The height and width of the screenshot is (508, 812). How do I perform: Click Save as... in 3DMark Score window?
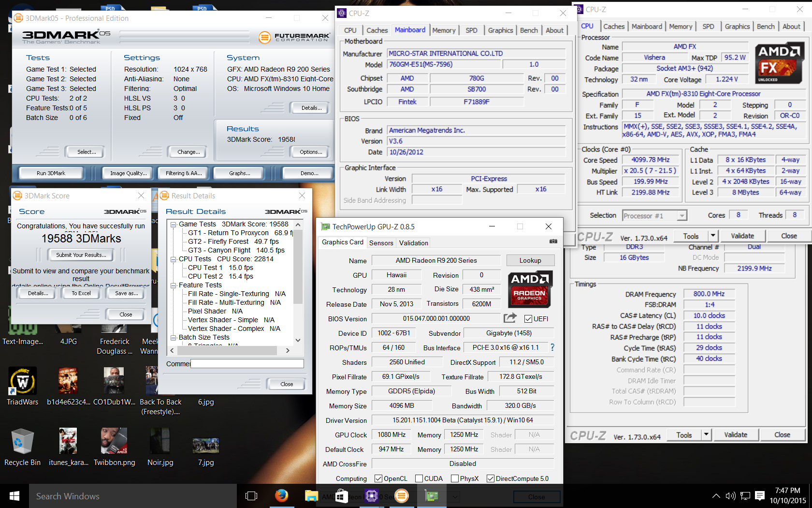(126, 293)
